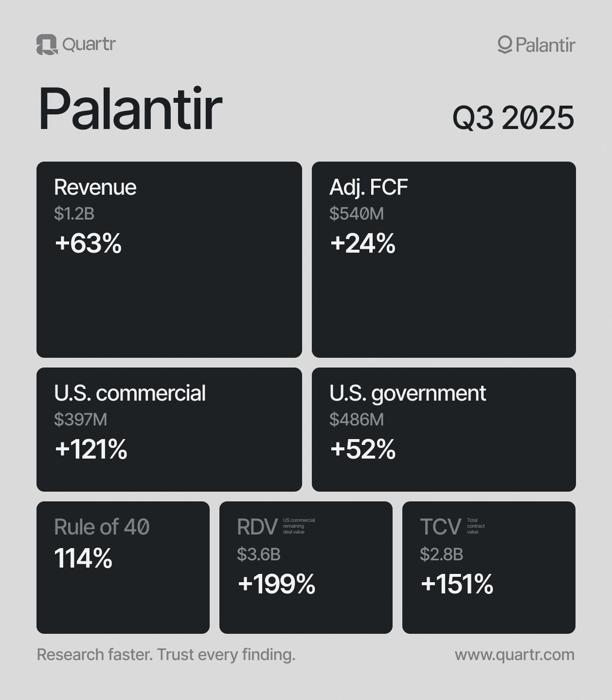Viewport: 612px width, 700px height.
Task: Click the $1.2B revenue amount
Action: click(74, 213)
